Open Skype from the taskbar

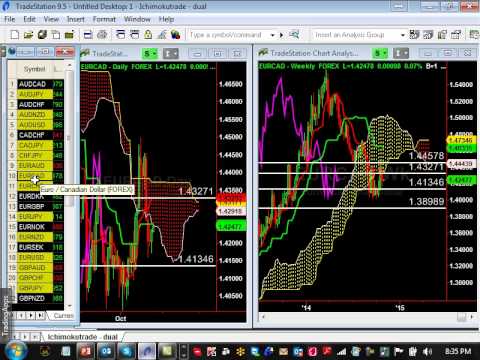126,351
